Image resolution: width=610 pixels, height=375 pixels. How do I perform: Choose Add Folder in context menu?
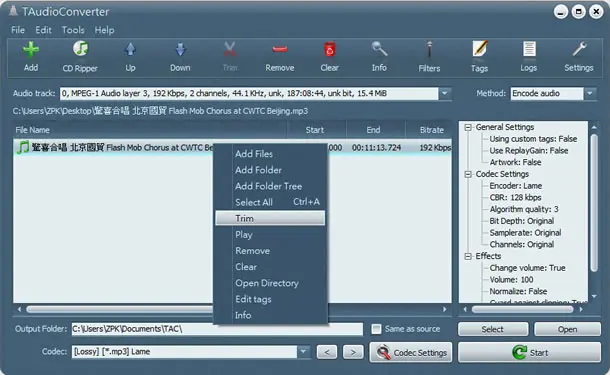(x=270, y=170)
